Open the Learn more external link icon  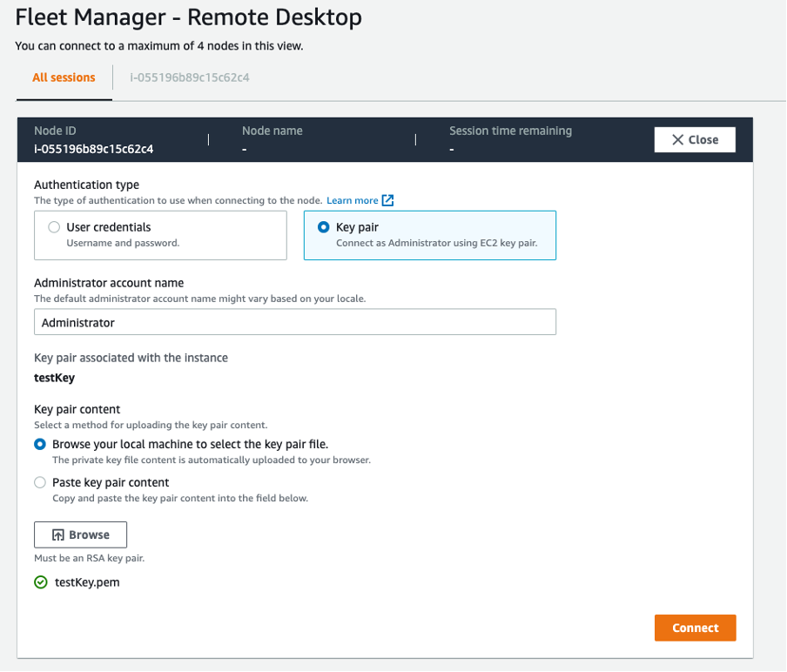[387, 200]
